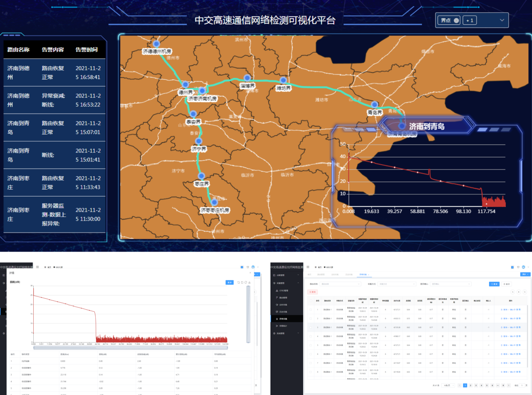Expand 系统管理 sidebar group
Screen dimensions: 532x395
287,333
